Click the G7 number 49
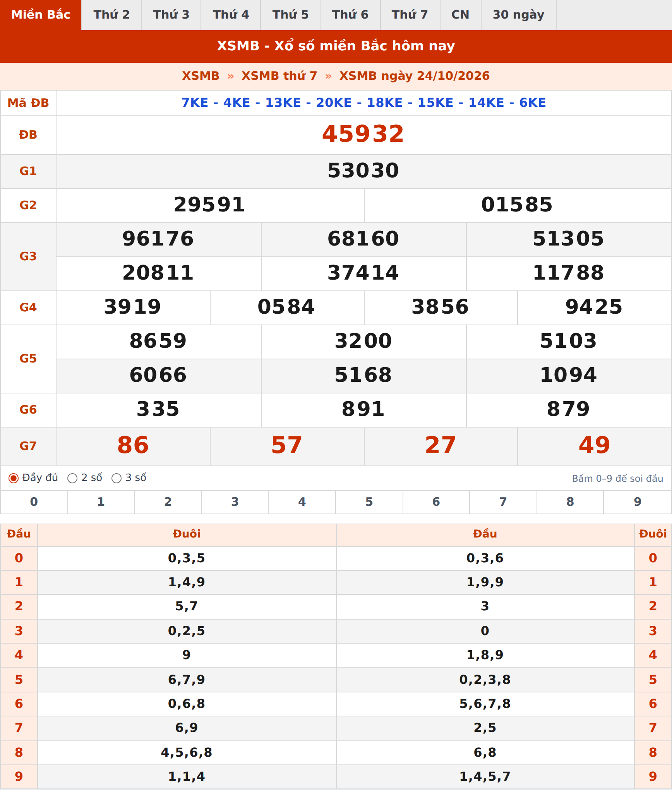Screen dimensions: 672x790 (x=594, y=445)
